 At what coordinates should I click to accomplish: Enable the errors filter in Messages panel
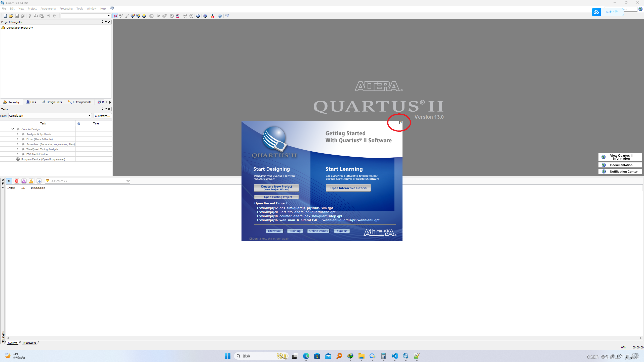click(x=17, y=181)
